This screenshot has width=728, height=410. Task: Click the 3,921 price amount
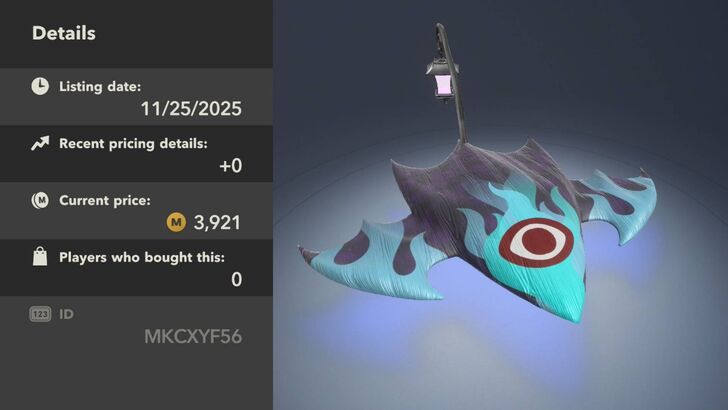[x=217, y=222]
